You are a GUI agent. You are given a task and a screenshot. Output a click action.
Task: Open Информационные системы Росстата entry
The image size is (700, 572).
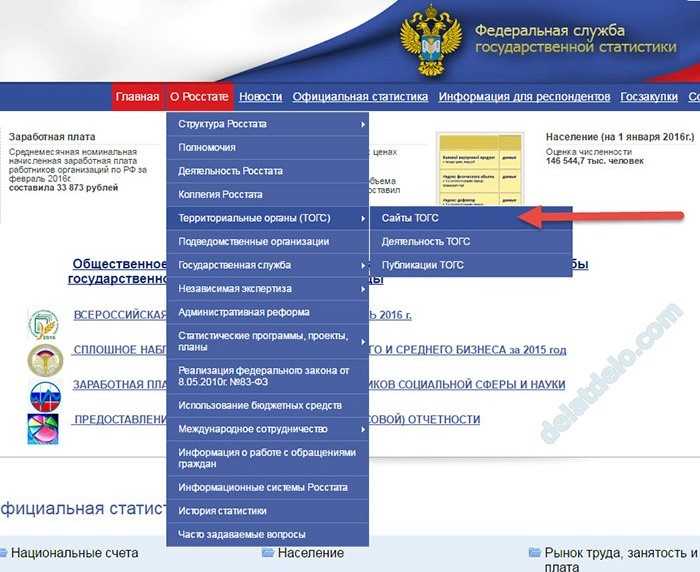pyautogui.click(x=267, y=488)
